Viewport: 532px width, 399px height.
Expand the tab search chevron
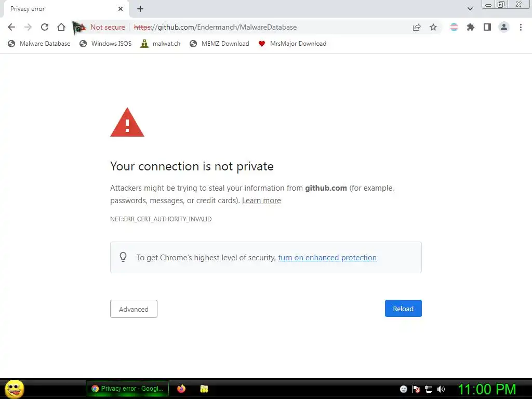470,9
